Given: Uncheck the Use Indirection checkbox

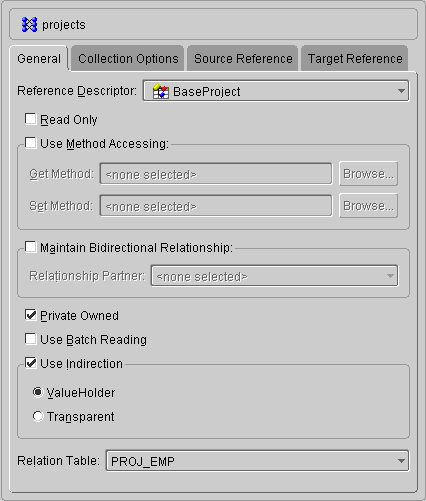Looking at the screenshot, I should coord(31,363).
